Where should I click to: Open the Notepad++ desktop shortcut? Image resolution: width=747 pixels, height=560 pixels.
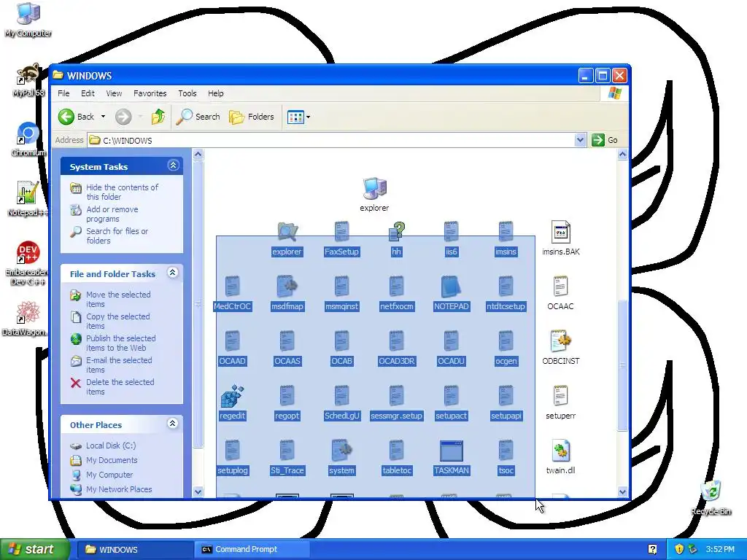[28, 198]
